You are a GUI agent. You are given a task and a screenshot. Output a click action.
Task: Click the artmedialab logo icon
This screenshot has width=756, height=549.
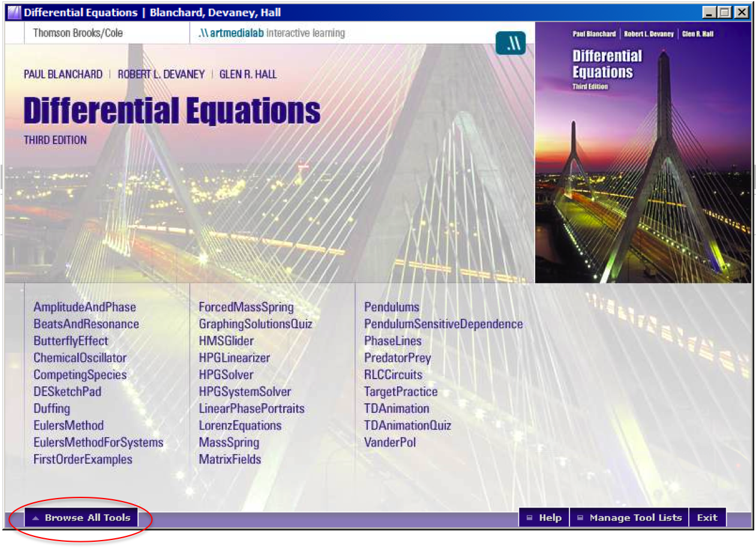pyautogui.click(x=511, y=43)
